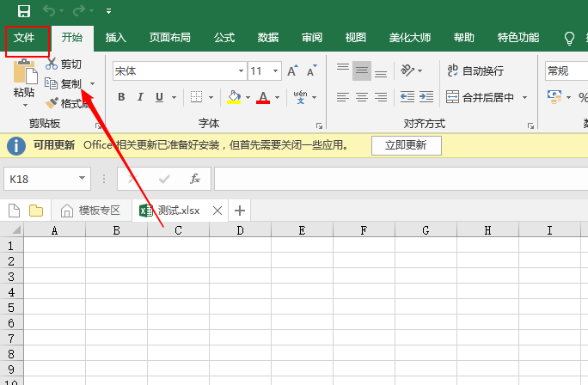
Task: Toggle Italic formatting
Action: [x=140, y=97]
